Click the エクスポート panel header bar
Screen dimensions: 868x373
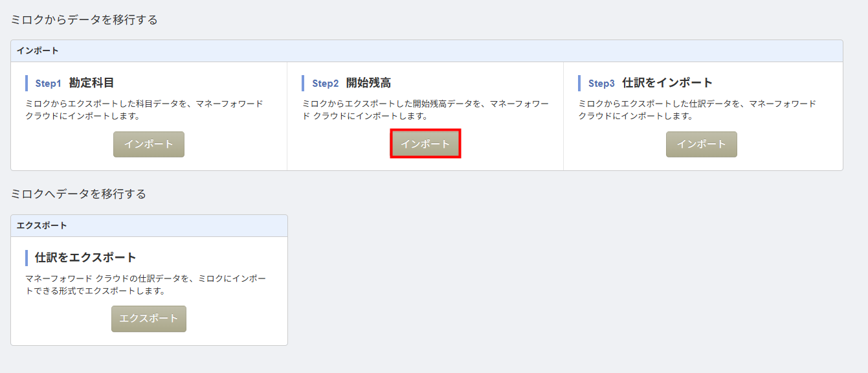click(149, 225)
